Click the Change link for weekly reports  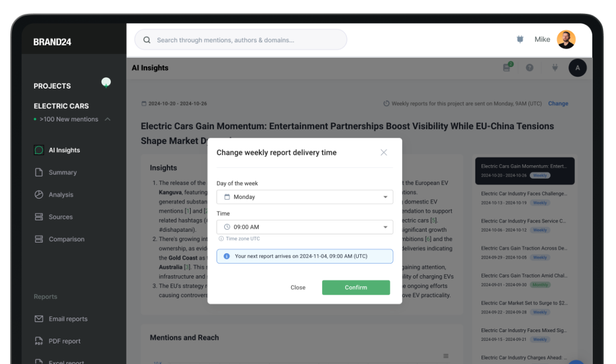coord(558,104)
